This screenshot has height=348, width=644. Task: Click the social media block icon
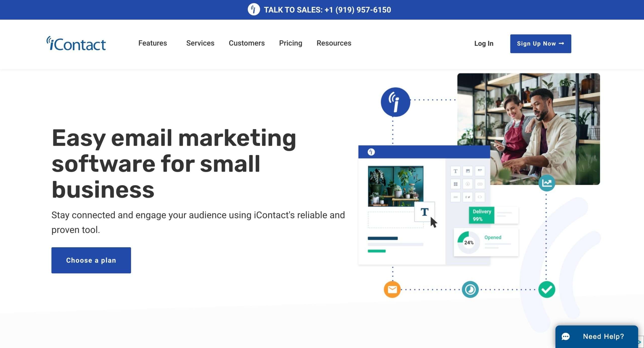[x=468, y=197]
